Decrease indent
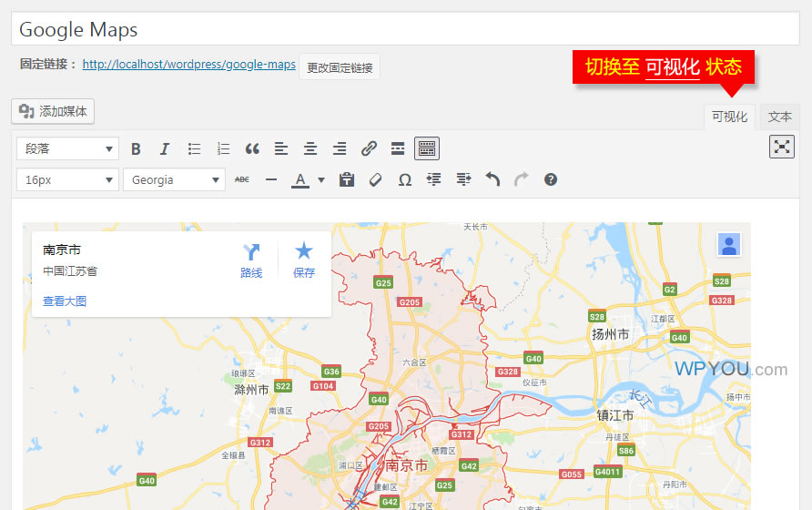The image size is (812, 510). click(434, 179)
